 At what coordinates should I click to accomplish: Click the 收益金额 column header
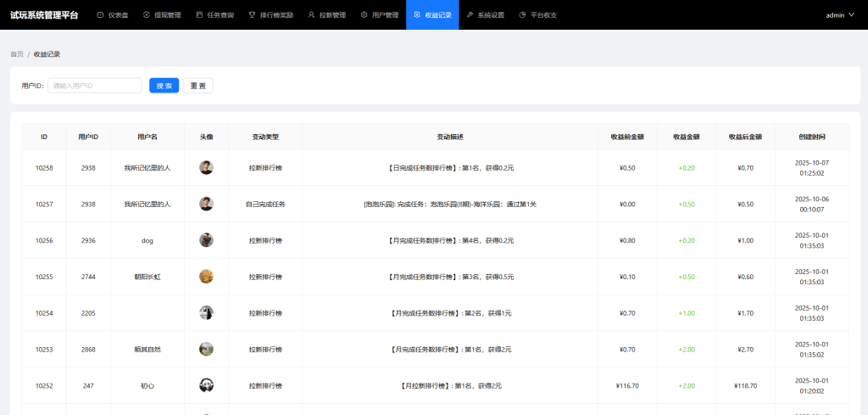coord(686,137)
